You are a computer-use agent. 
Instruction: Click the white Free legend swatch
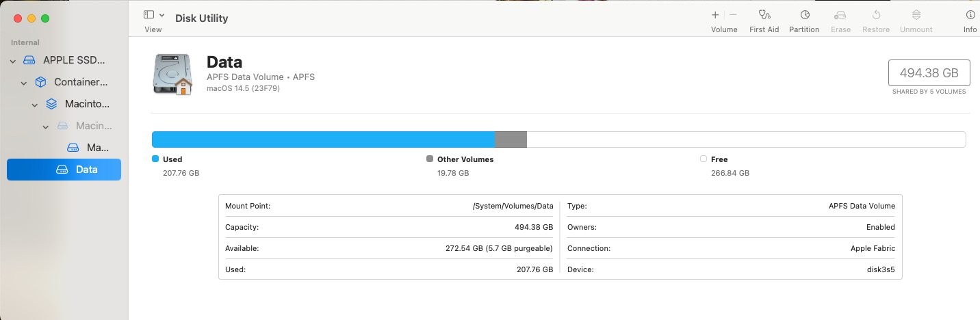pyautogui.click(x=704, y=159)
